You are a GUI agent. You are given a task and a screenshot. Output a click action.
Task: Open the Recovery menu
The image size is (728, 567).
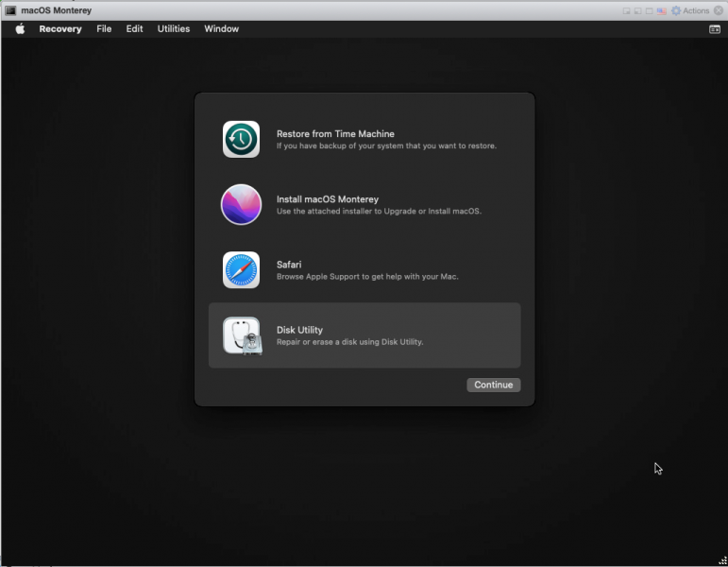click(60, 29)
